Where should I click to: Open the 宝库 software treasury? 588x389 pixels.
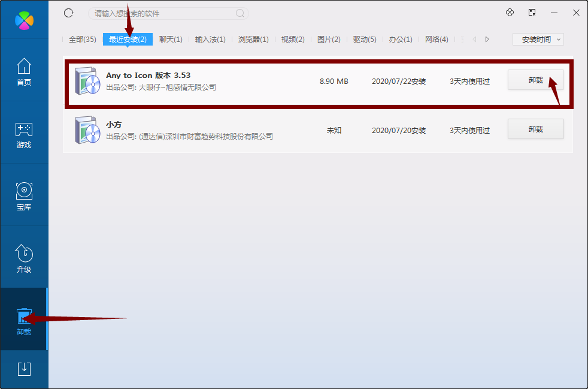[24, 198]
